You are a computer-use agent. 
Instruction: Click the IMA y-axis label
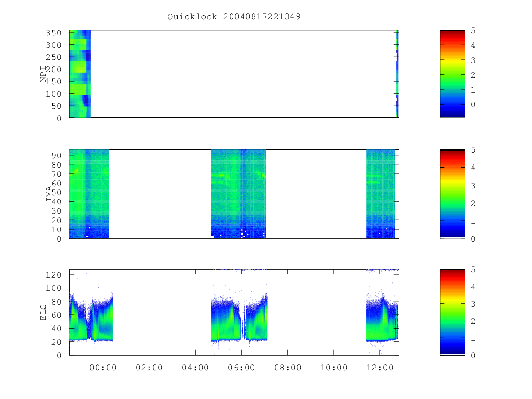pyautogui.click(x=49, y=194)
